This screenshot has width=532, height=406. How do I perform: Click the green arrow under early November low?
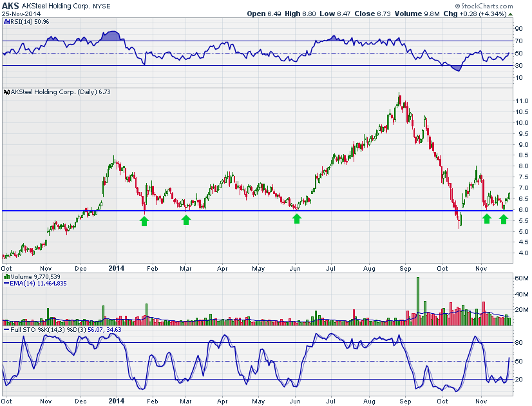[x=487, y=219]
